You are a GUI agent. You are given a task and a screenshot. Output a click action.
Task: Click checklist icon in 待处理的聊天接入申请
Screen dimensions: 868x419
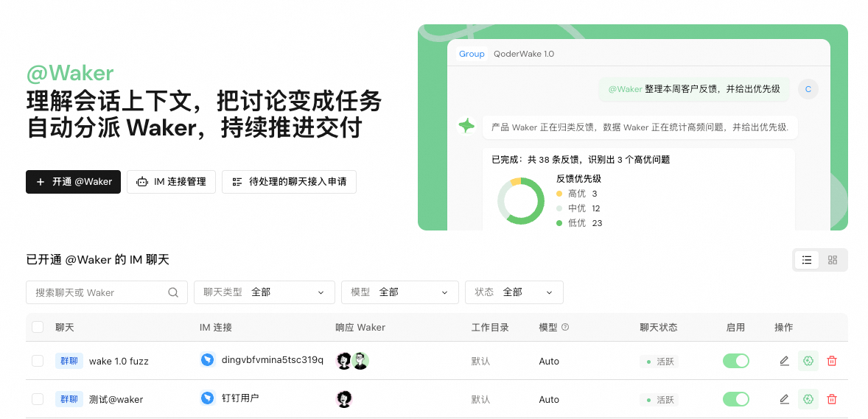(237, 182)
